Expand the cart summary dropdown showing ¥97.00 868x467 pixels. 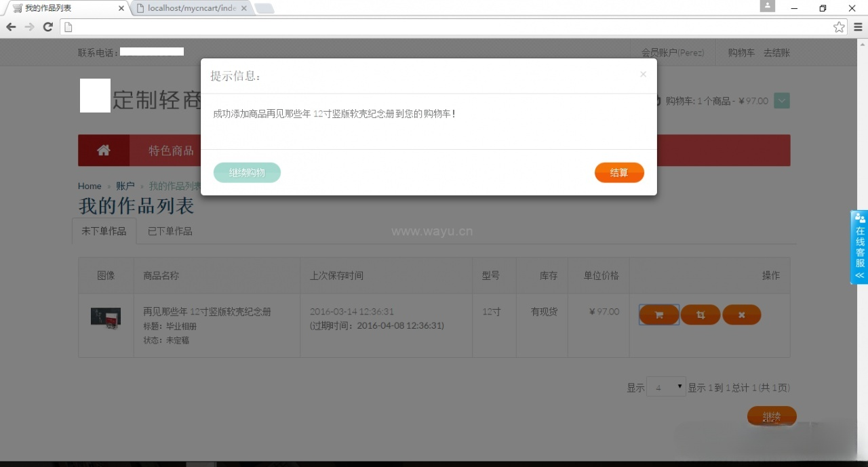coord(781,100)
